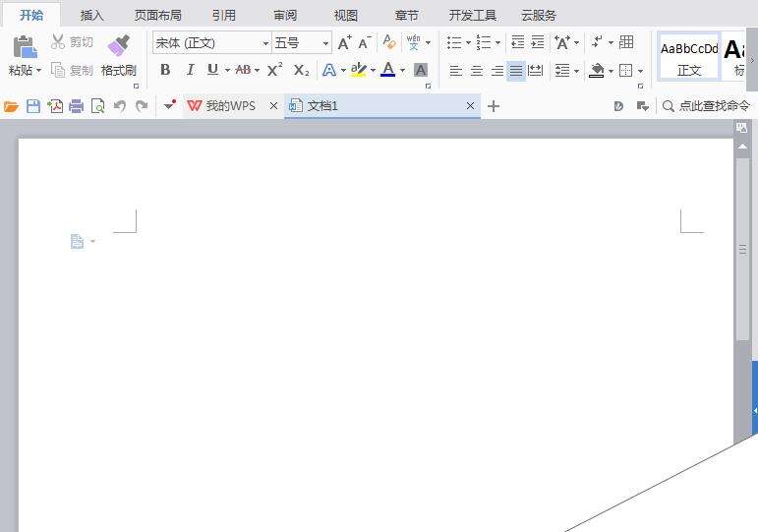The image size is (758, 532).
Task: Click the page icon at document left margin
Action: click(77, 241)
